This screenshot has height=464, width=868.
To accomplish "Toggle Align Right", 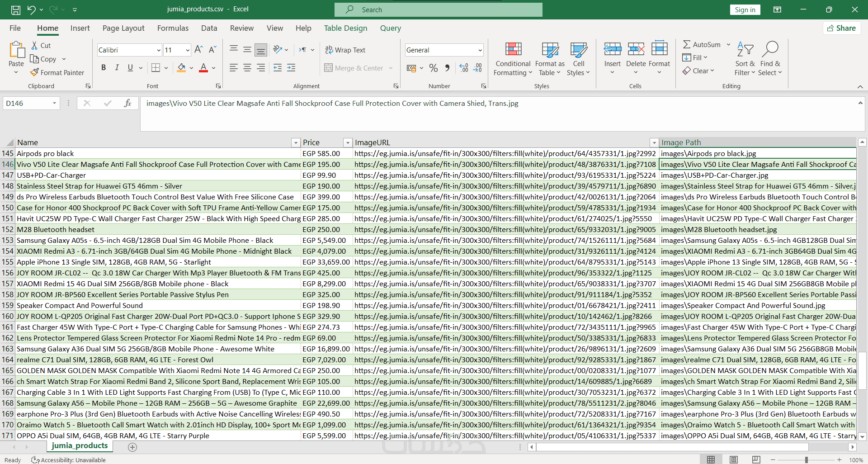I will pyautogui.click(x=261, y=68).
